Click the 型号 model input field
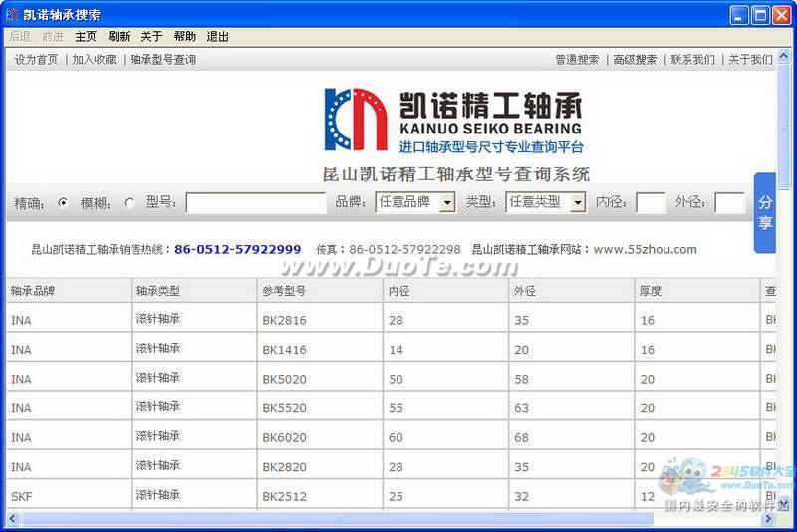 pos(256,203)
